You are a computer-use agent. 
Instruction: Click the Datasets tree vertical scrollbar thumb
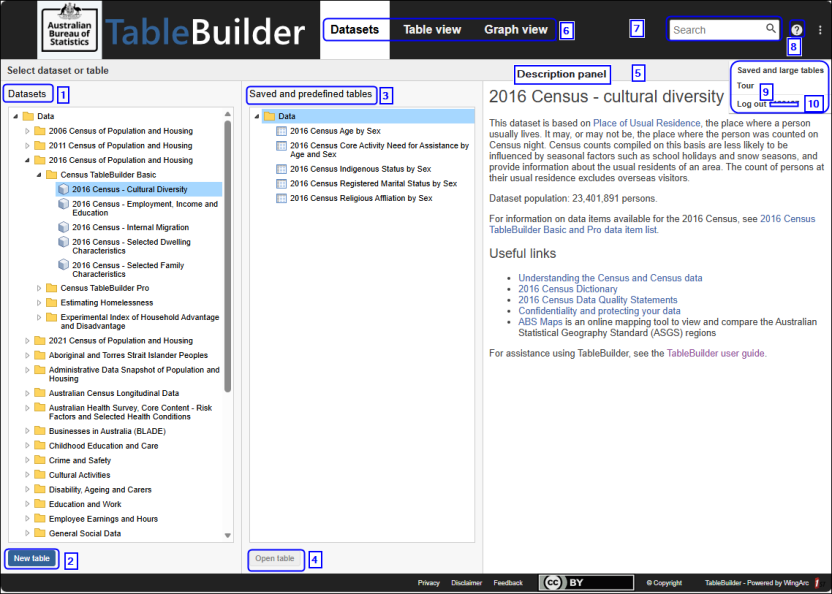click(228, 256)
